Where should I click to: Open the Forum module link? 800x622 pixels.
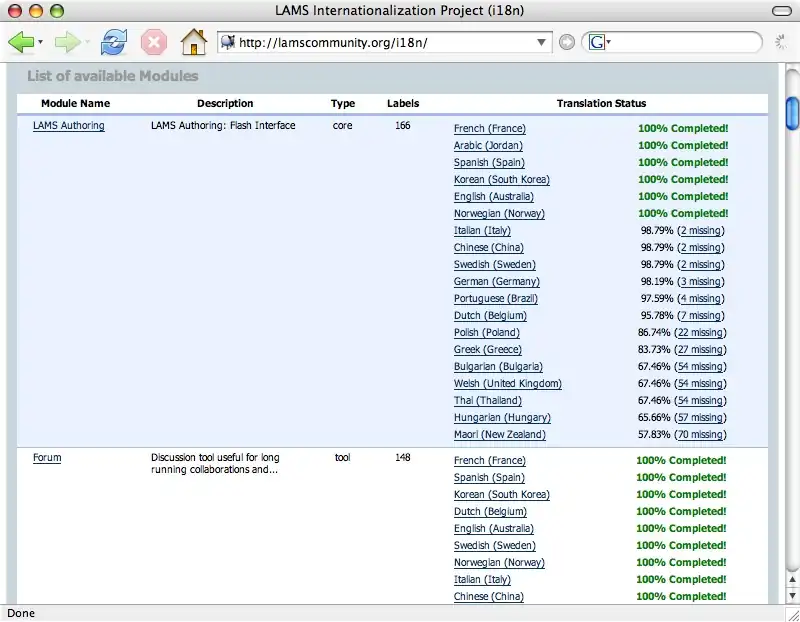[47, 458]
